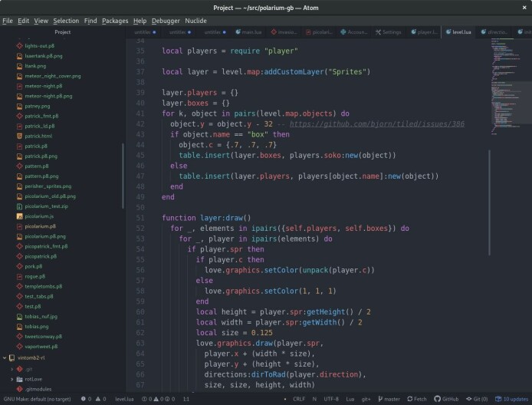Screen dimensions: 532x405
Task: Click line number 51 in gutter
Action: [x=140, y=218]
